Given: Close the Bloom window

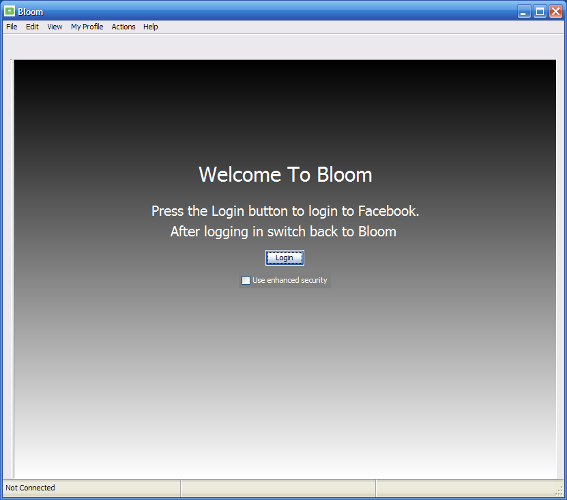Looking at the screenshot, I should pyautogui.click(x=555, y=12).
